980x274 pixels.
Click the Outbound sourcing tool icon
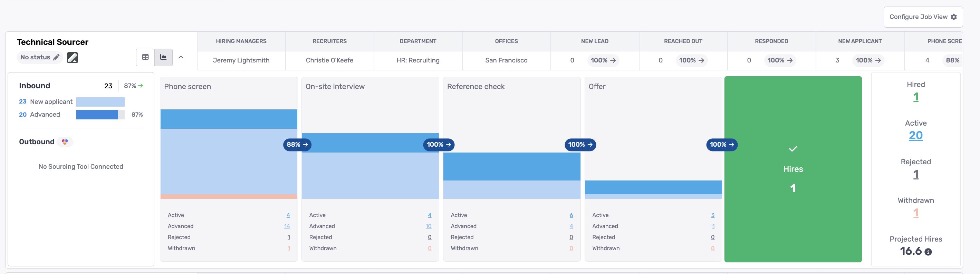[x=65, y=142]
